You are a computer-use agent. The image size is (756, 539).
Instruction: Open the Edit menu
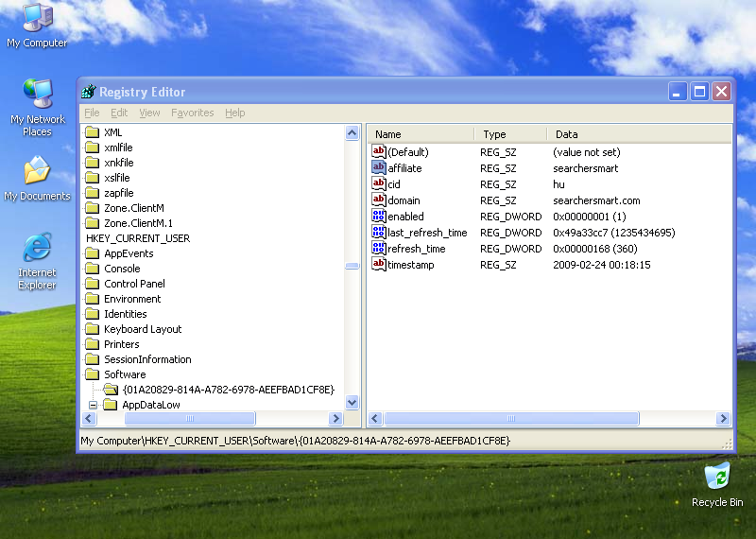click(x=119, y=113)
